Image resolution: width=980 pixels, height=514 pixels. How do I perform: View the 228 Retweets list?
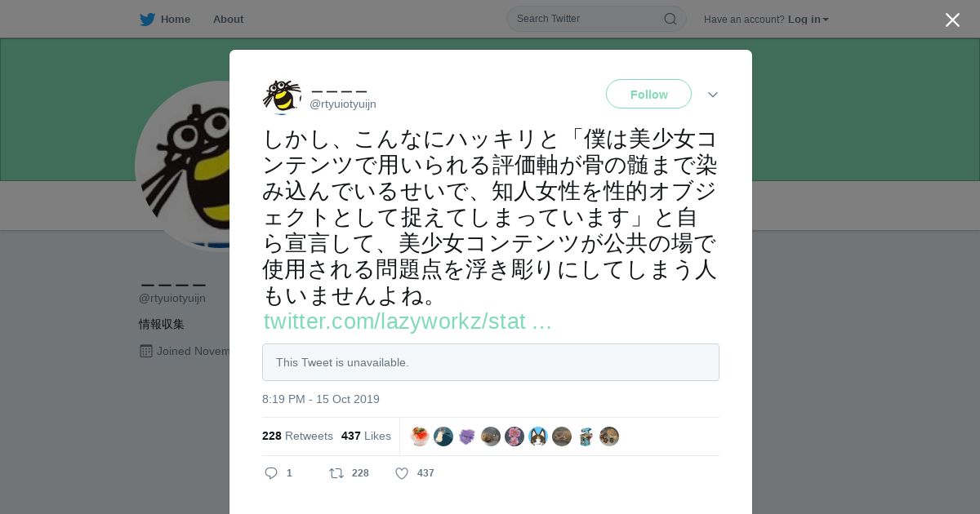point(297,436)
